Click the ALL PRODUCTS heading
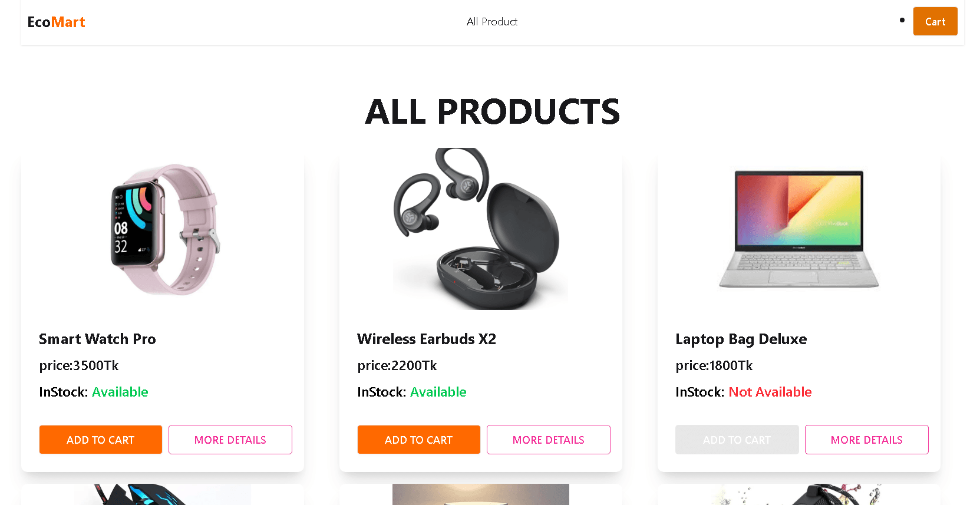The image size is (980, 505). point(492,112)
